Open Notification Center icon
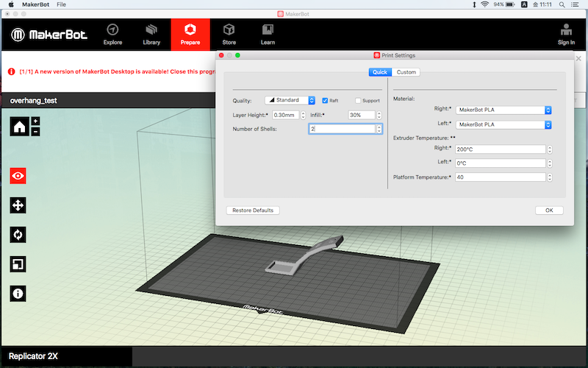 (x=575, y=4)
